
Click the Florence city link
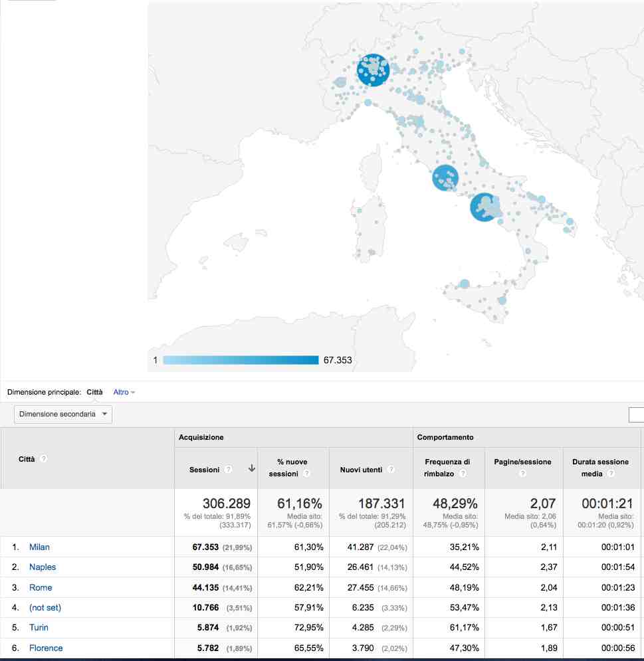coord(46,648)
